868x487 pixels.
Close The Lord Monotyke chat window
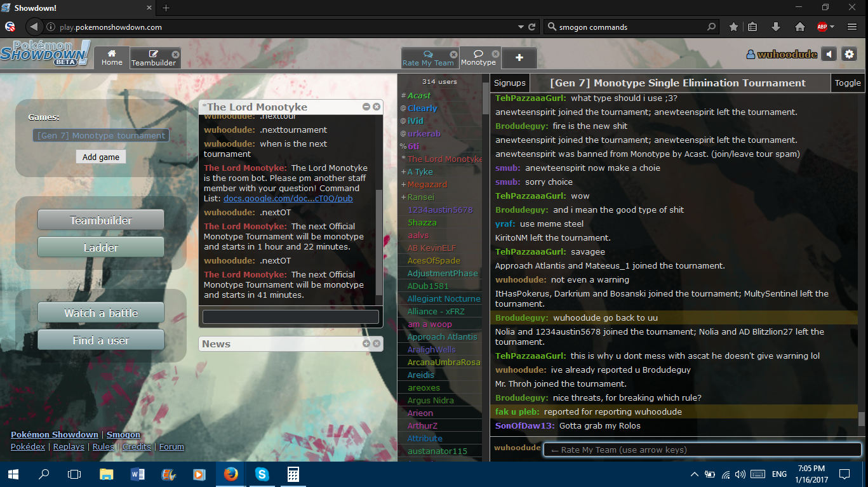pyautogui.click(x=377, y=107)
